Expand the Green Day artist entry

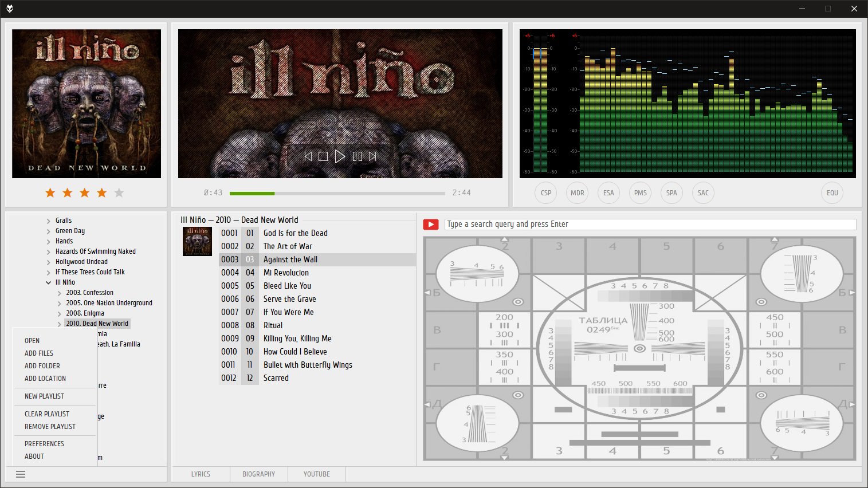[49, 231]
